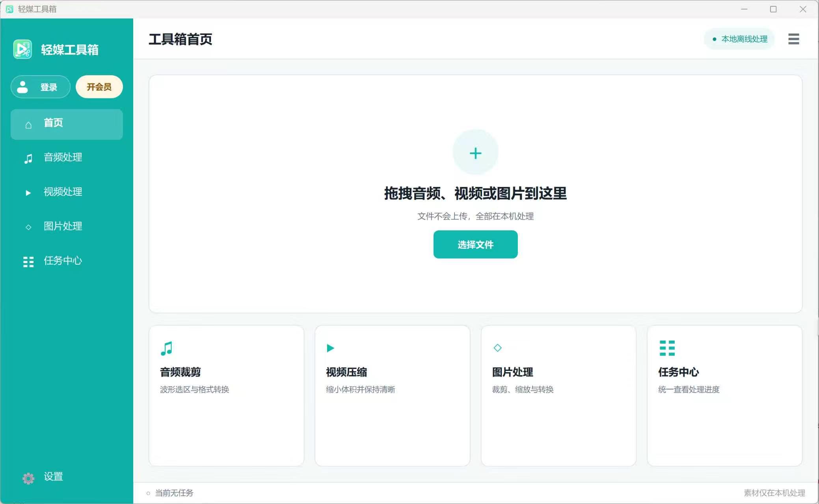
Task: Click the 文件不会上传，全部在本机处理 text
Action: pos(475,216)
